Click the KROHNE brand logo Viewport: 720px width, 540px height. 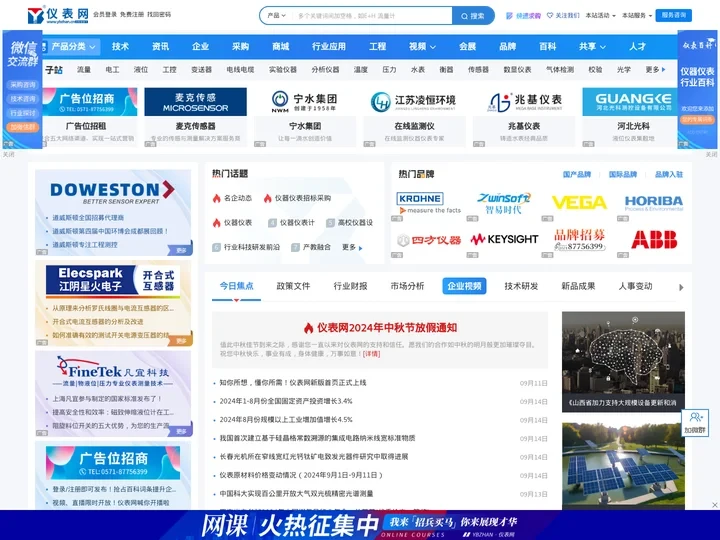click(428, 202)
